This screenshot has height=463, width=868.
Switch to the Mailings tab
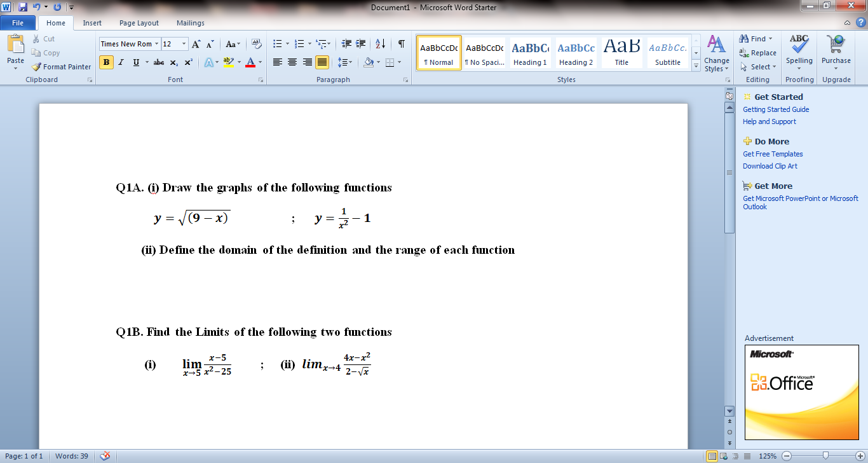tap(190, 23)
